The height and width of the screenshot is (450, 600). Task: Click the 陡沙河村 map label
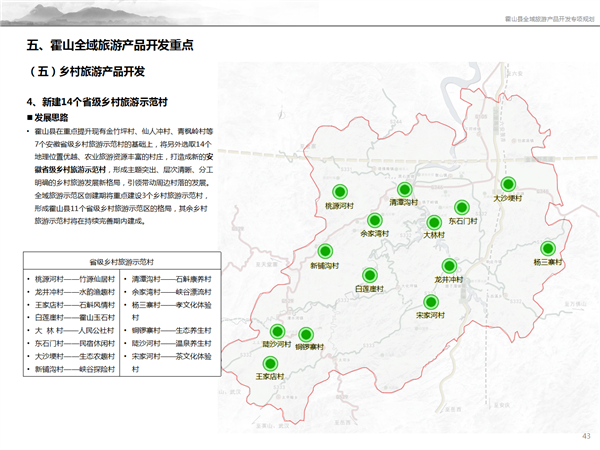tap(277, 344)
